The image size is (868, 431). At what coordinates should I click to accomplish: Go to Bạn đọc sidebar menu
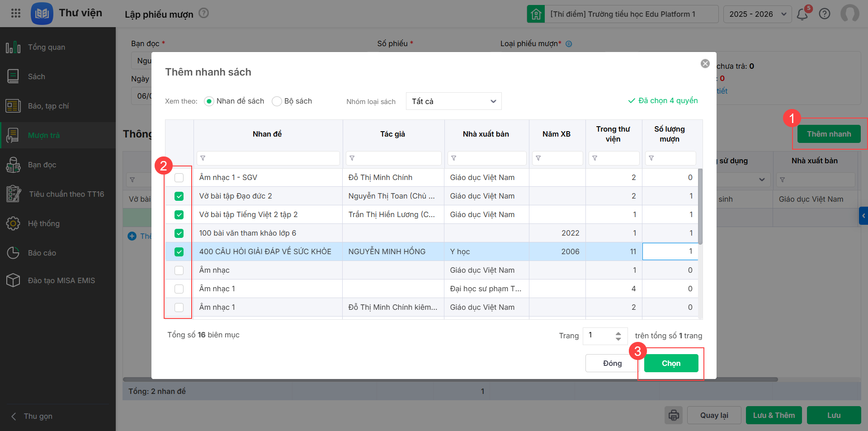42,165
